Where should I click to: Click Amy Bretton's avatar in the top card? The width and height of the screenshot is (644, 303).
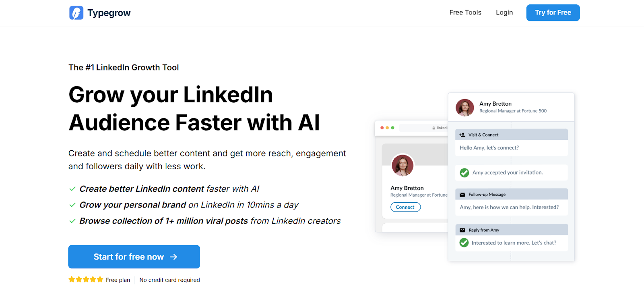point(465,108)
